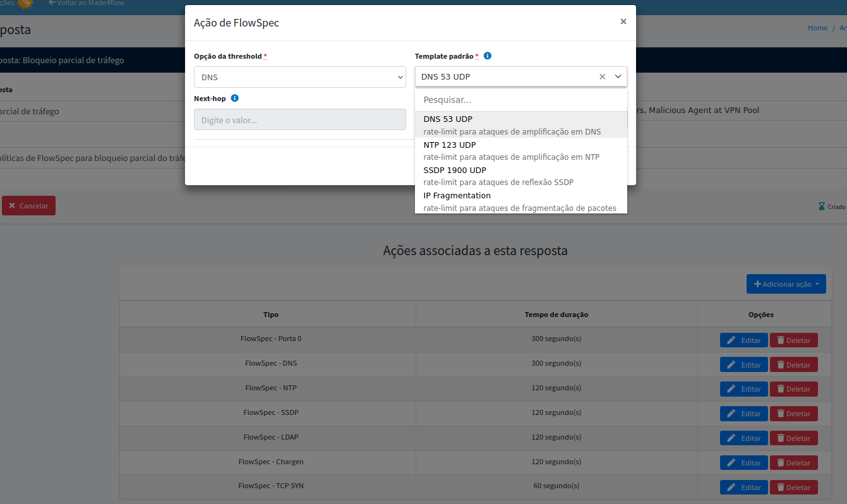Delete the FlowSpec - DNS action
847x504 pixels.
click(794, 364)
